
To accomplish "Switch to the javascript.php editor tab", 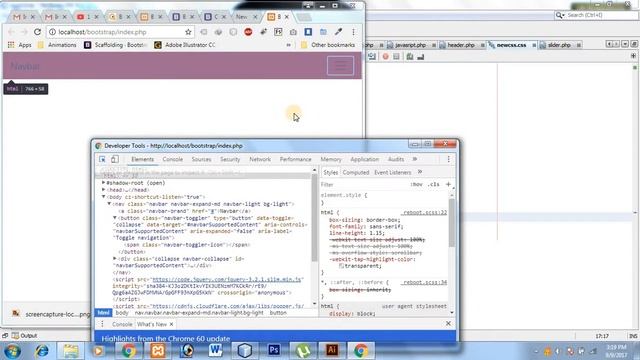I will coord(410,45).
